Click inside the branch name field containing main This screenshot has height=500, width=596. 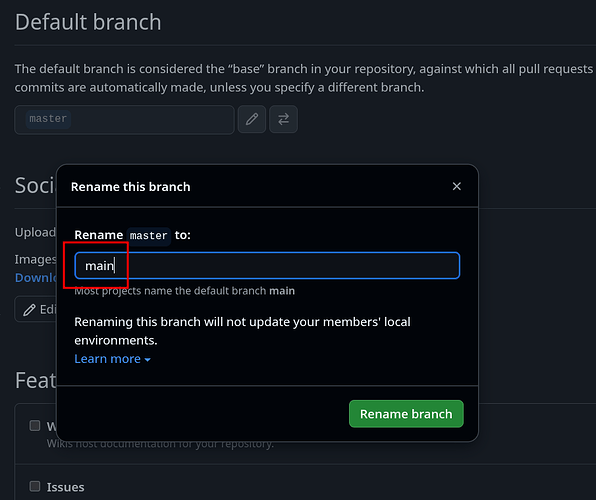click(x=267, y=265)
